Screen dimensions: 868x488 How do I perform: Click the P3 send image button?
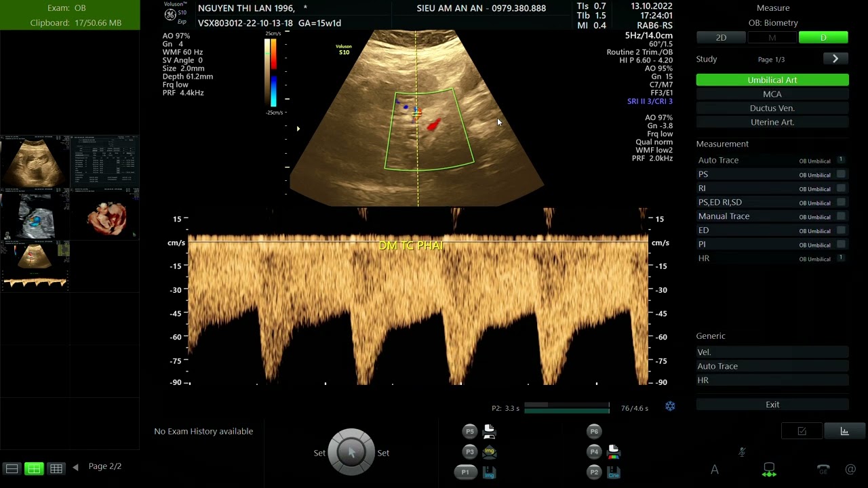(470, 451)
